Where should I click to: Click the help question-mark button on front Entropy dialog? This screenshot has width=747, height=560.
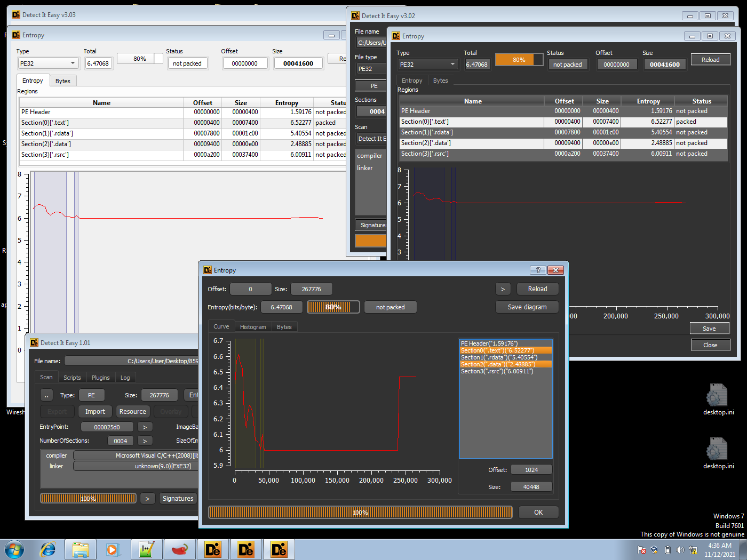[538, 270]
